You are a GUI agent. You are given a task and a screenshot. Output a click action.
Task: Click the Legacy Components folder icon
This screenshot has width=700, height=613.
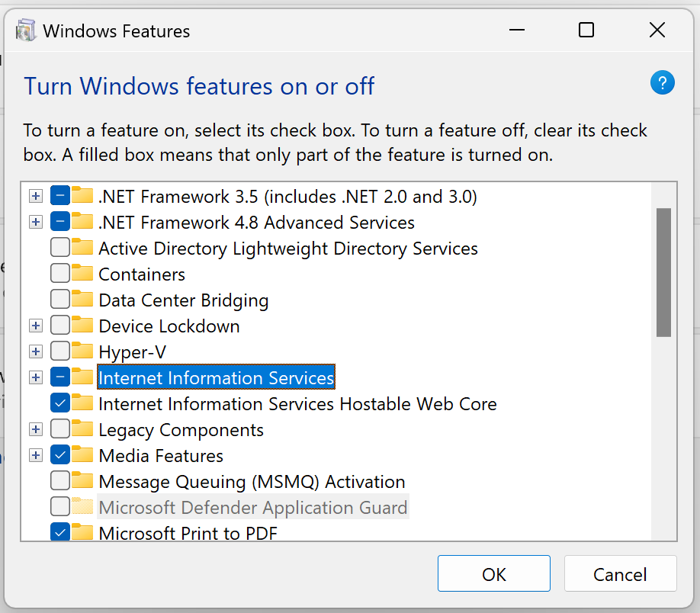pos(82,428)
